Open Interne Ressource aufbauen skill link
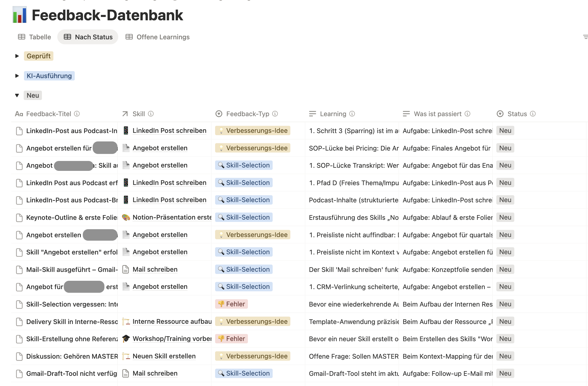588x386 pixels. click(172, 321)
